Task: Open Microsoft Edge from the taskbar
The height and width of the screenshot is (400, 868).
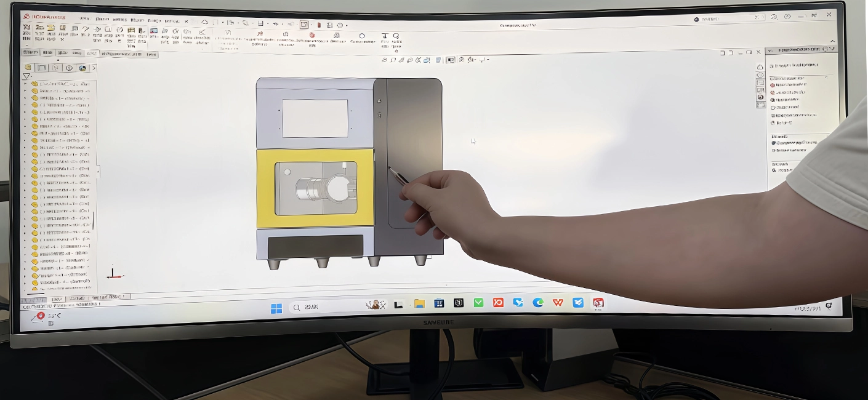Action: 538,303
